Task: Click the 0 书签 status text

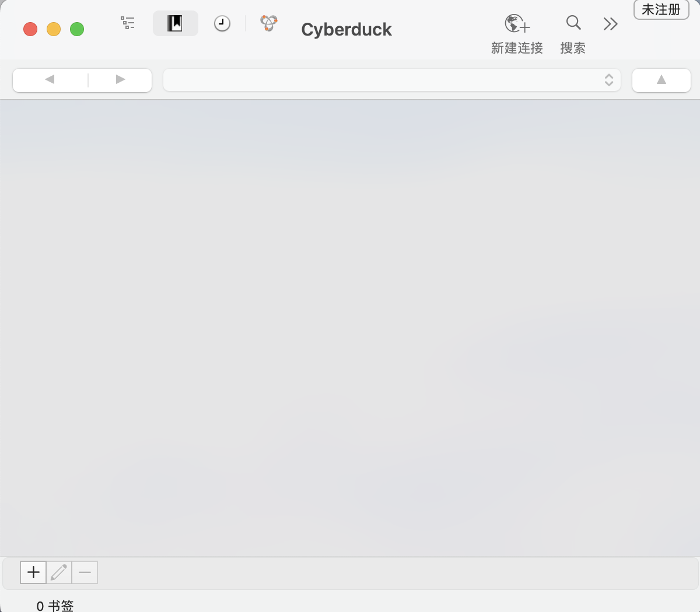Action: 55,606
